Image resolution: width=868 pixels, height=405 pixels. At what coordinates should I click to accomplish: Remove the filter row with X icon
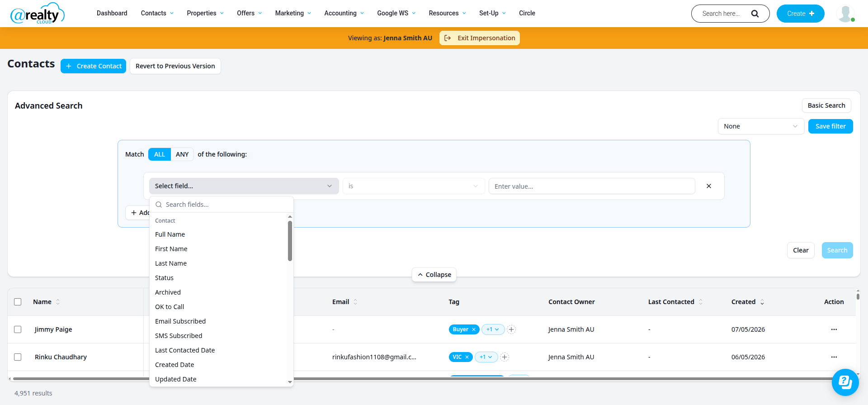(709, 186)
